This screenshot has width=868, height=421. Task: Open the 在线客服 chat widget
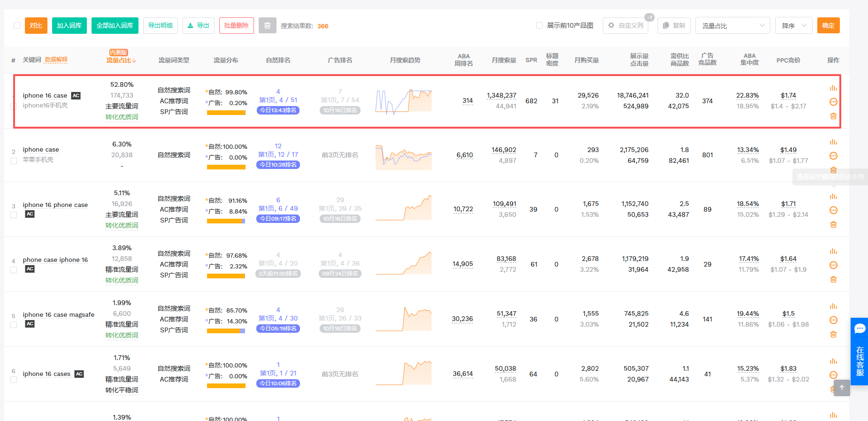click(x=860, y=351)
